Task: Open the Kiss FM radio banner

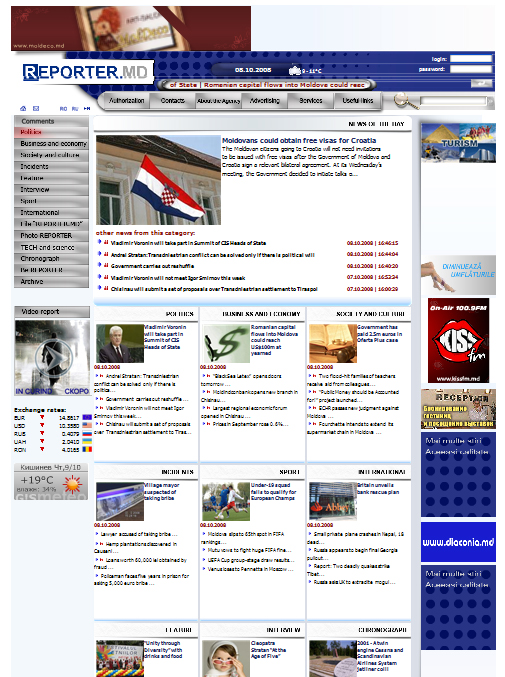Action: (458, 340)
